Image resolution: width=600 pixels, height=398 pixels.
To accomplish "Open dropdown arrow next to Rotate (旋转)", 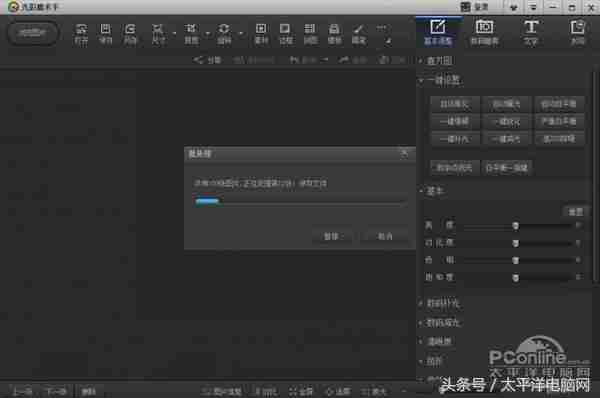I will [x=241, y=33].
